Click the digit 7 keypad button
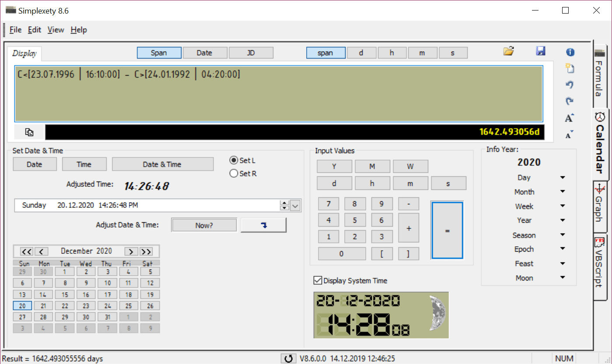612x364 pixels. tap(329, 204)
